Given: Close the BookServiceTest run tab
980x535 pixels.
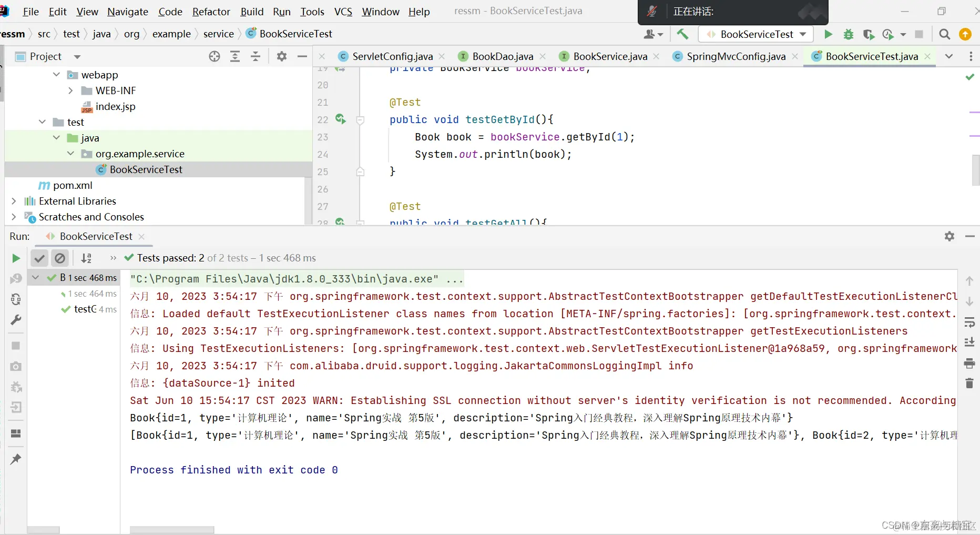Looking at the screenshot, I should [141, 237].
